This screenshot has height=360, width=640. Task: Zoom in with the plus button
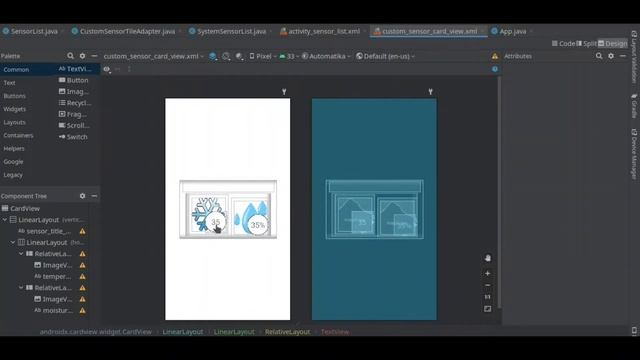488,273
